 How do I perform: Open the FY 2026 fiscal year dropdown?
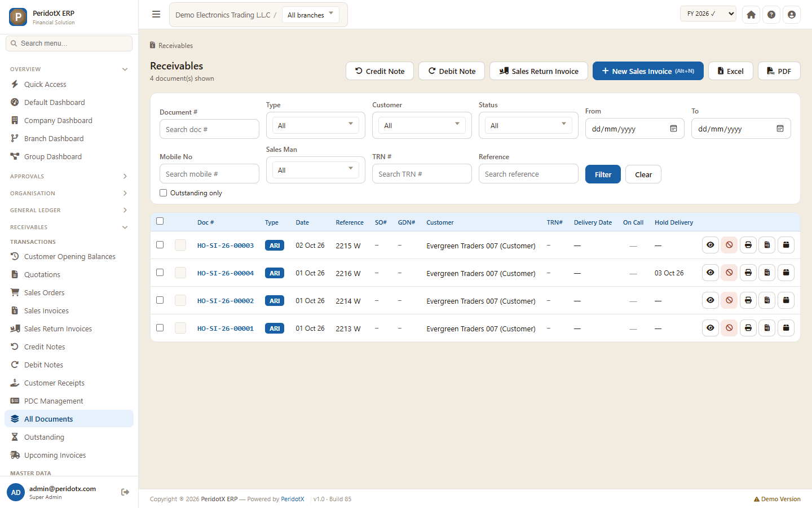[708, 14]
